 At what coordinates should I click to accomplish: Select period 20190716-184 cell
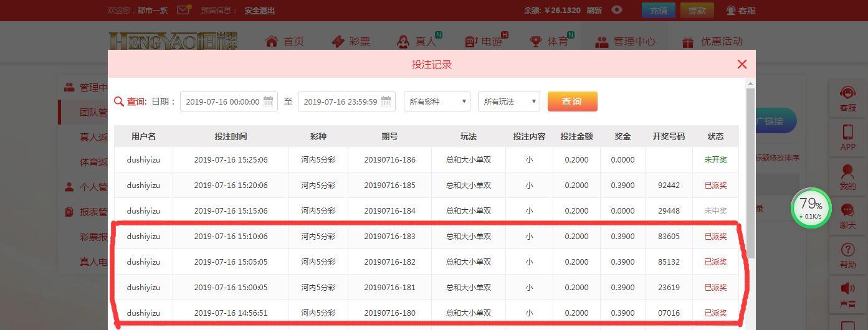(x=389, y=210)
